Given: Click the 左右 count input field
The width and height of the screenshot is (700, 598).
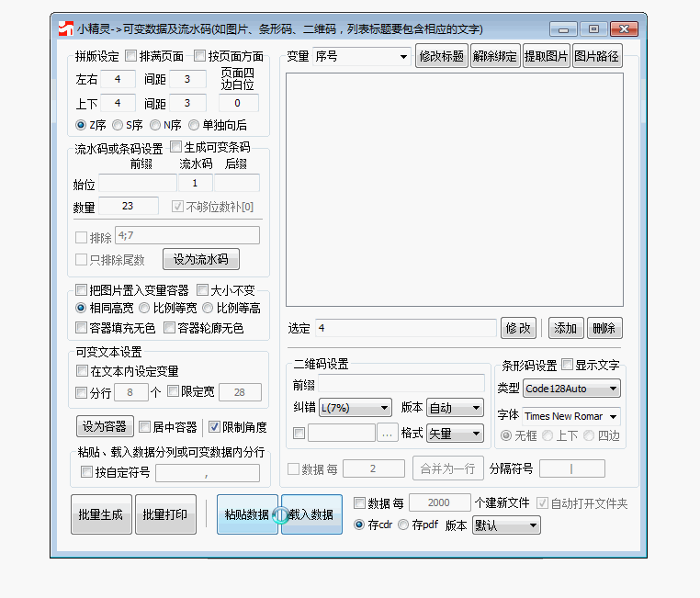Looking at the screenshot, I should pos(118,79).
